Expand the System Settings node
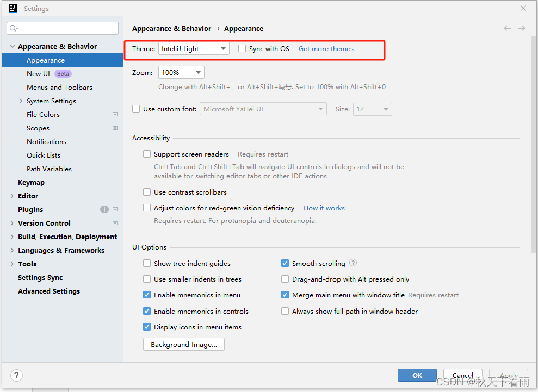This screenshot has width=538, height=392. 21,101
